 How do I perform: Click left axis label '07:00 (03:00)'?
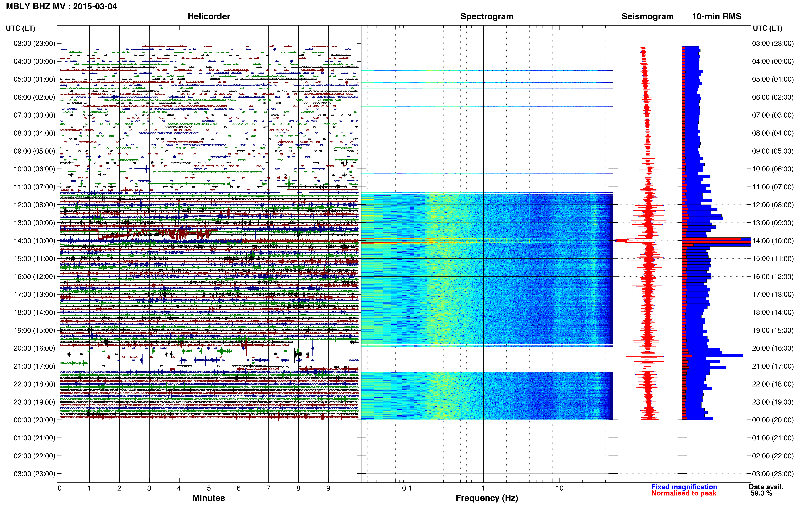[x=34, y=115]
